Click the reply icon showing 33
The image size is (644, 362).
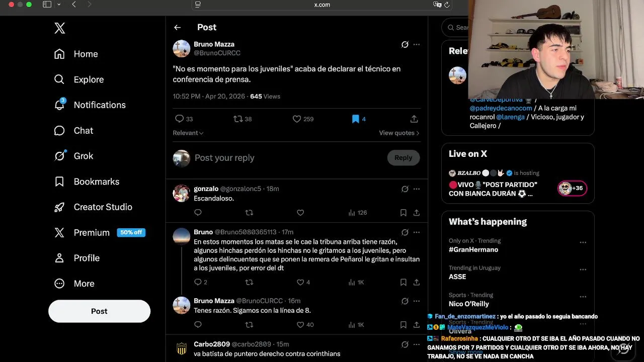184,119
